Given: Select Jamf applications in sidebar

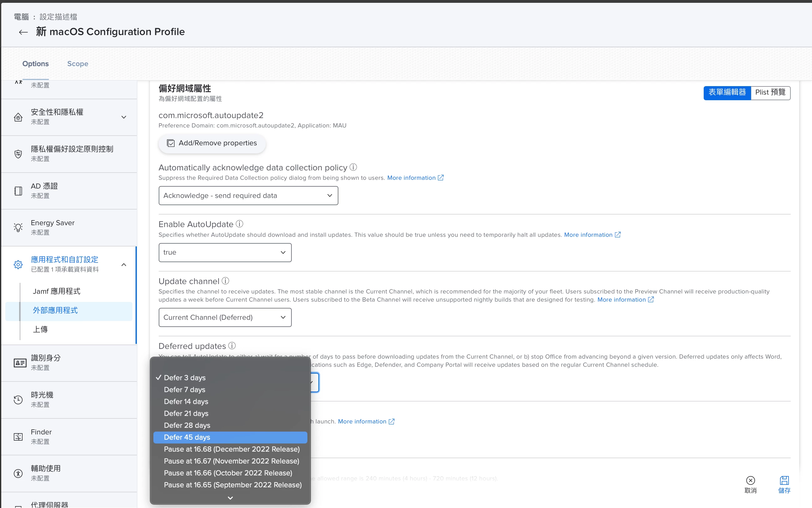Looking at the screenshot, I should click(x=56, y=291).
